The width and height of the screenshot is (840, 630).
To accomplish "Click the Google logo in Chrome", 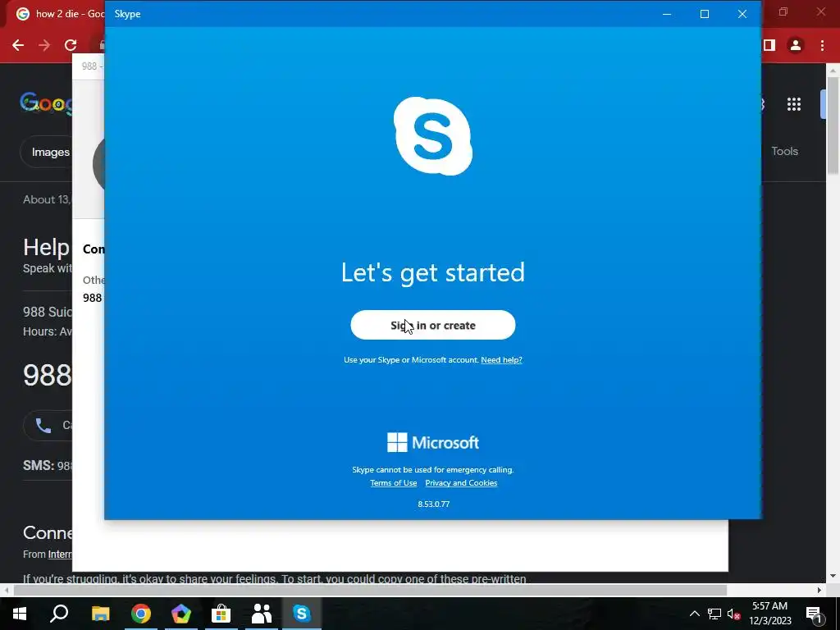I will 47,103.
